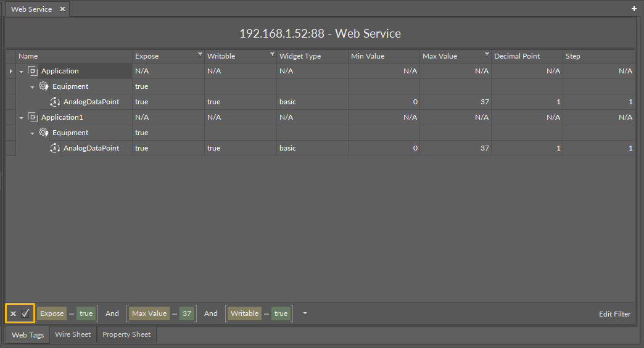The height and width of the screenshot is (348, 644).
Task: Click the filter icon in Expose column header
Action: [200, 54]
